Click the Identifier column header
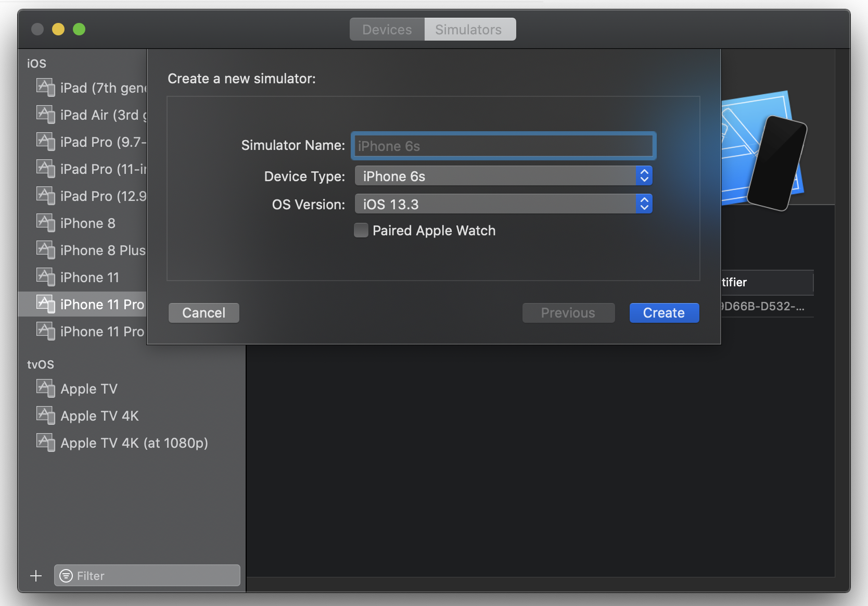Screen dimensions: 868x606 [767, 282]
